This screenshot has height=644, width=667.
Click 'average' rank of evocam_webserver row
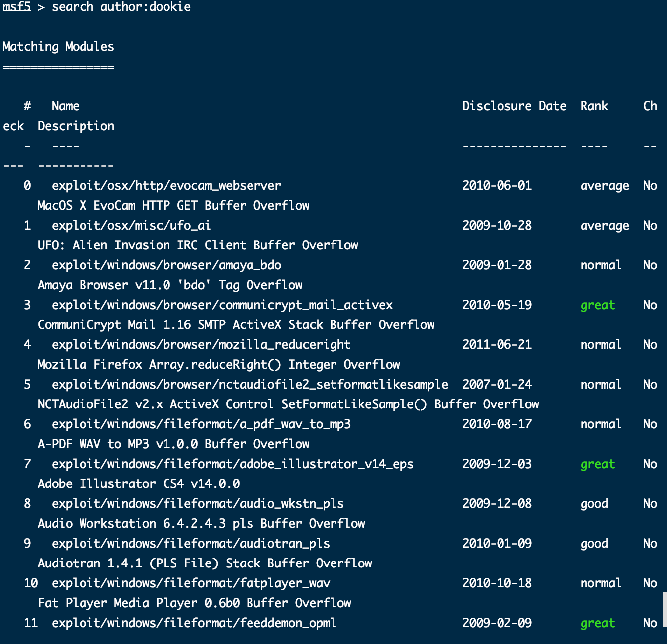pyautogui.click(x=605, y=186)
